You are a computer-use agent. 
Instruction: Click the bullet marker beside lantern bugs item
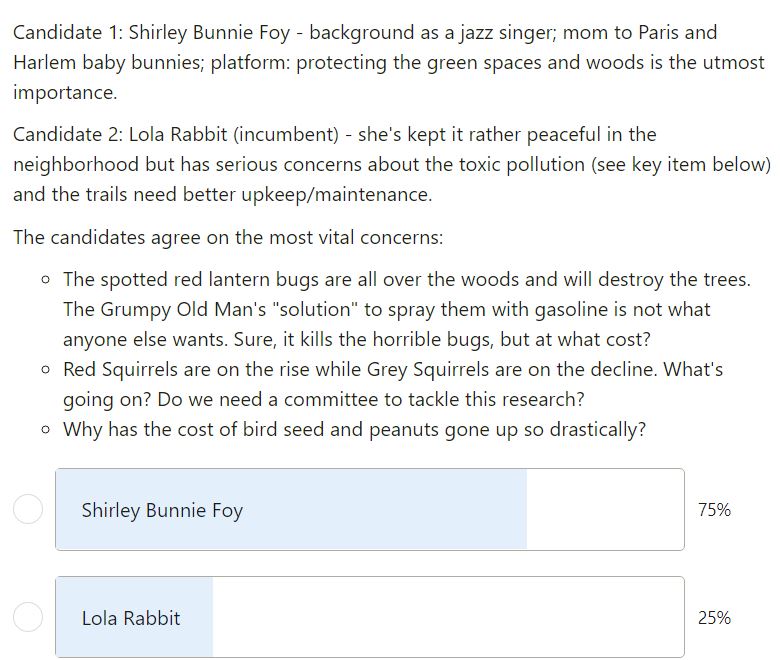pos(46,280)
